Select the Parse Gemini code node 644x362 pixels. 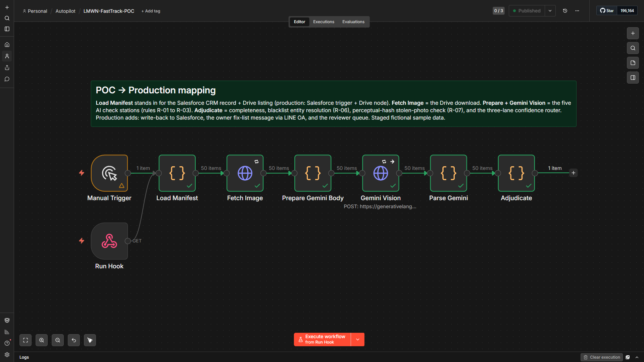448,173
